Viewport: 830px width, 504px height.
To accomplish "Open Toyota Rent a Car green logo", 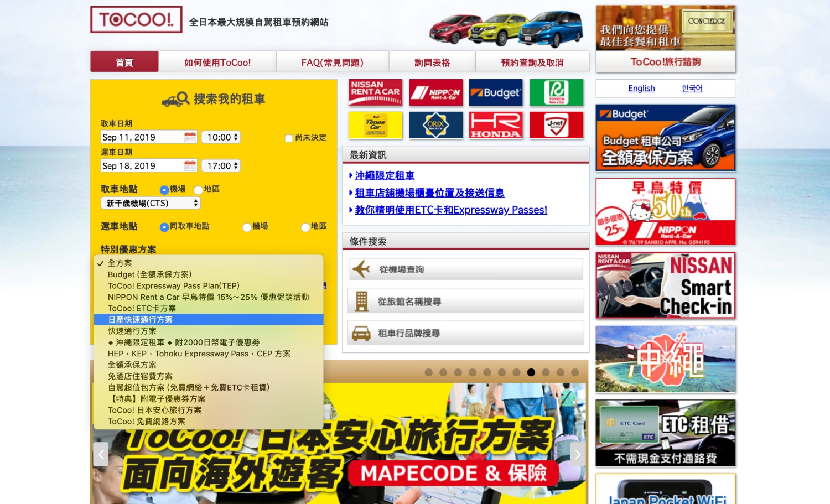I will (556, 92).
